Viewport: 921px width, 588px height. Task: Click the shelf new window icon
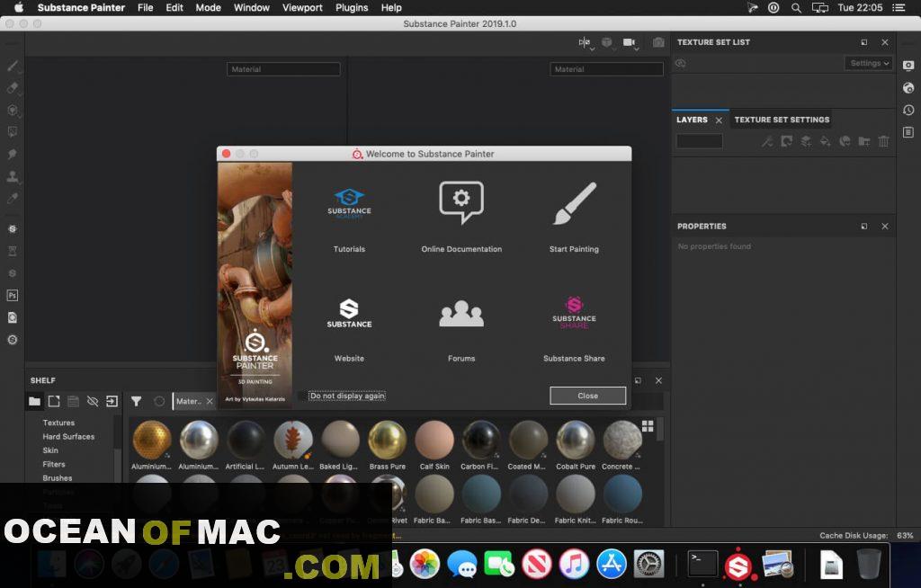(54, 401)
